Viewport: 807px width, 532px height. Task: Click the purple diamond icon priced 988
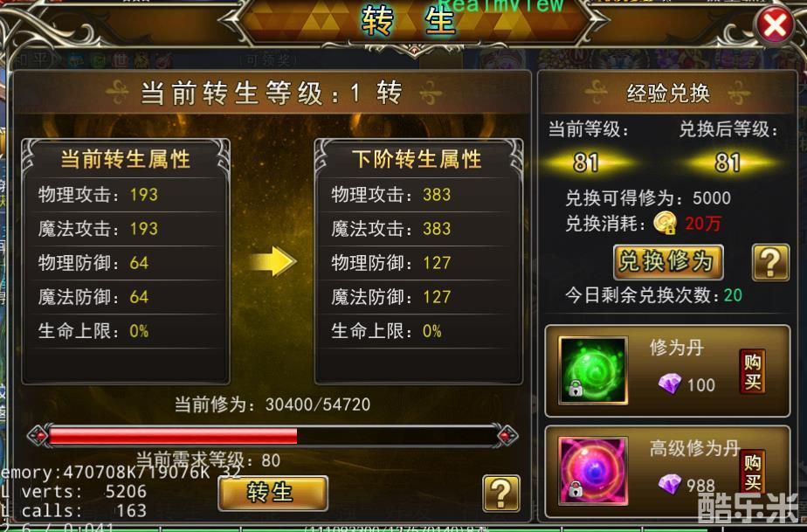pos(670,484)
